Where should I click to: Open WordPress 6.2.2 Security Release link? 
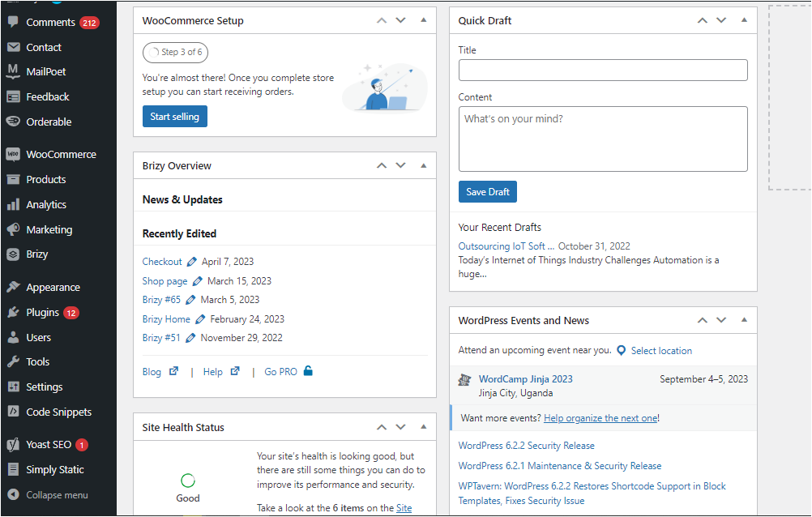pyautogui.click(x=526, y=446)
